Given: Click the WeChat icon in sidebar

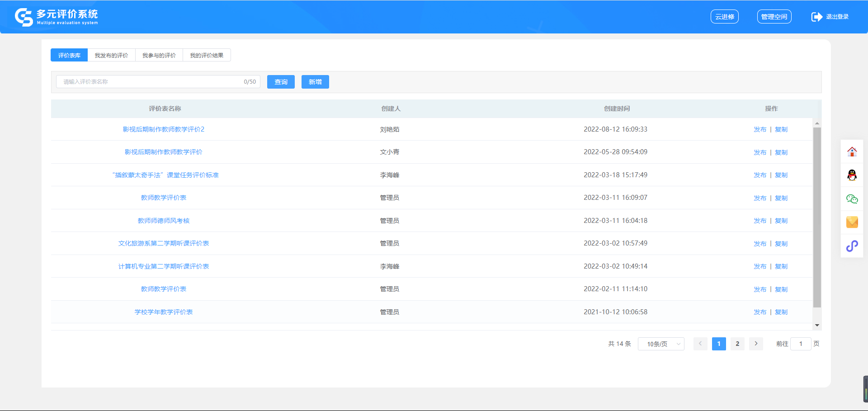Looking at the screenshot, I should tap(852, 199).
